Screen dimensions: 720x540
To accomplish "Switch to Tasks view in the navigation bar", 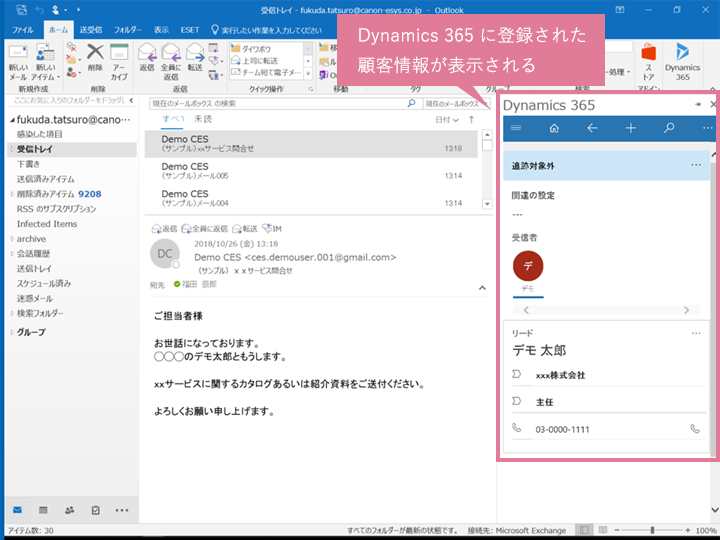I will (96, 510).
